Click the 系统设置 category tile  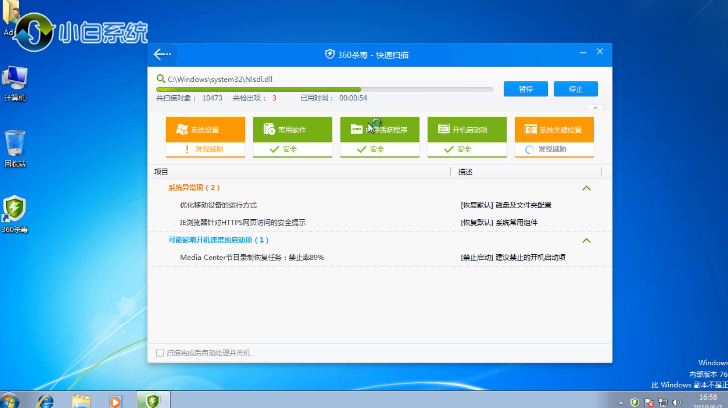pos(205,130)
